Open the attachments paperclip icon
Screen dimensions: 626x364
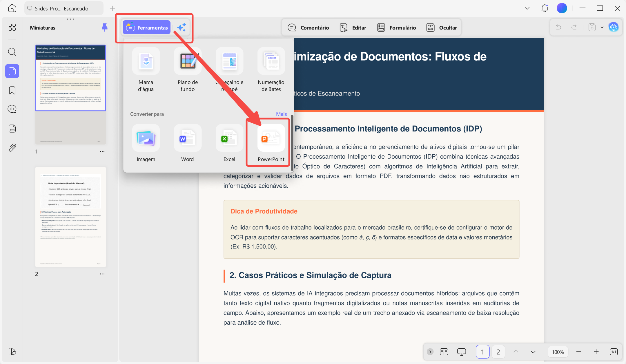(x=12, y=148)
